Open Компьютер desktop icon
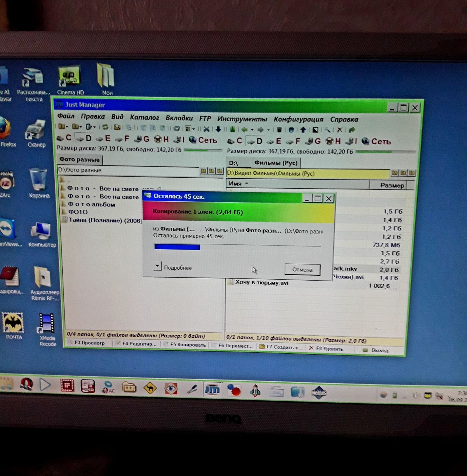 click(x=42, y=235)
